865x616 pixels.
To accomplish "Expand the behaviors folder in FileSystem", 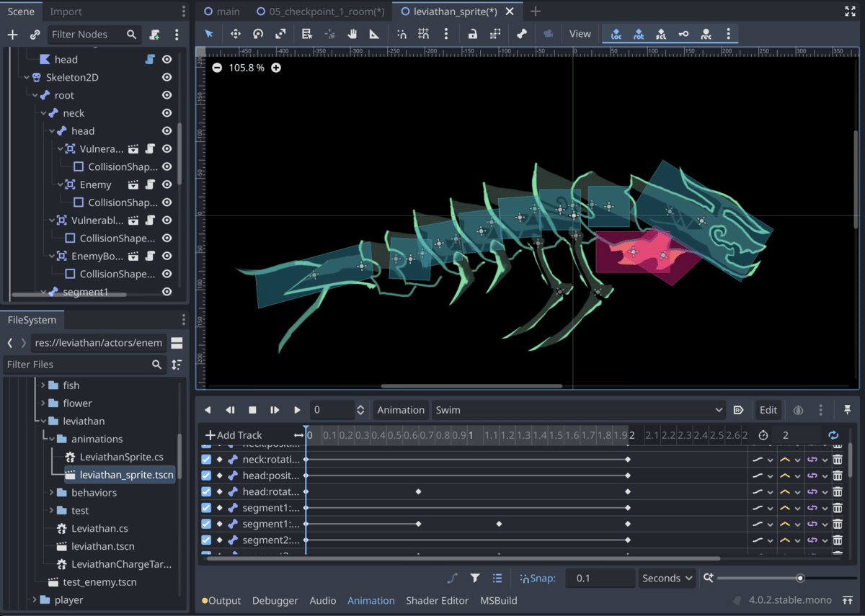I will (52, 493).
